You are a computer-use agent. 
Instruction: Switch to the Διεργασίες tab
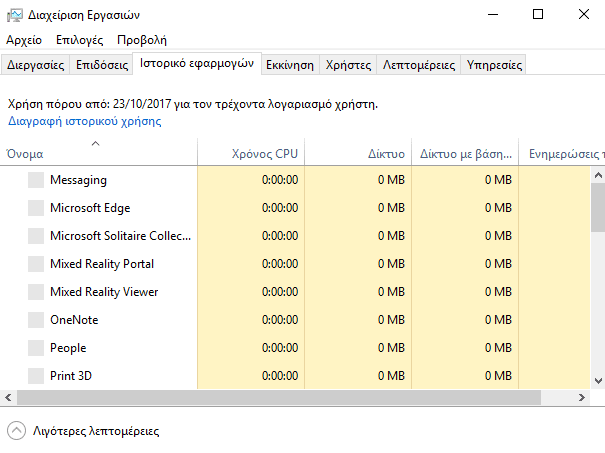35,65
